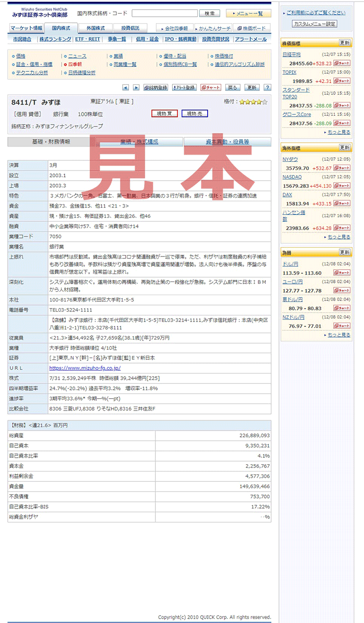
Task: Click the アラート登録 icon button
Action: click(x=184, y=87)
